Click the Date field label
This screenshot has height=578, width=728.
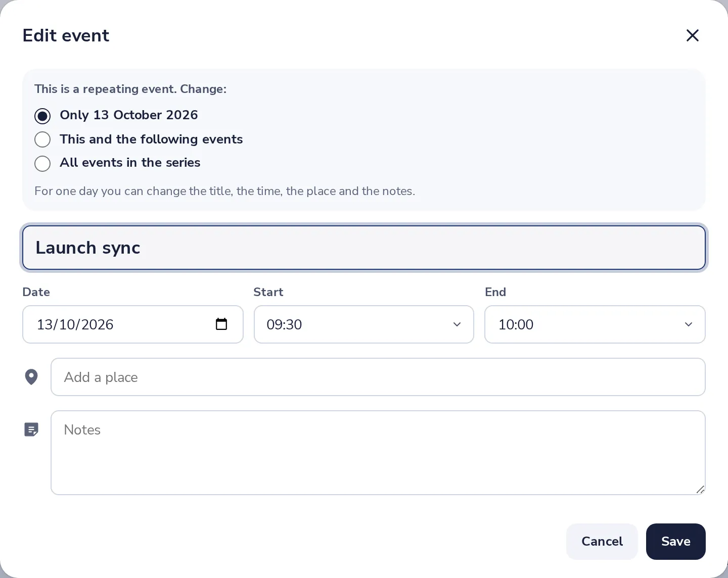click(36, 292)
